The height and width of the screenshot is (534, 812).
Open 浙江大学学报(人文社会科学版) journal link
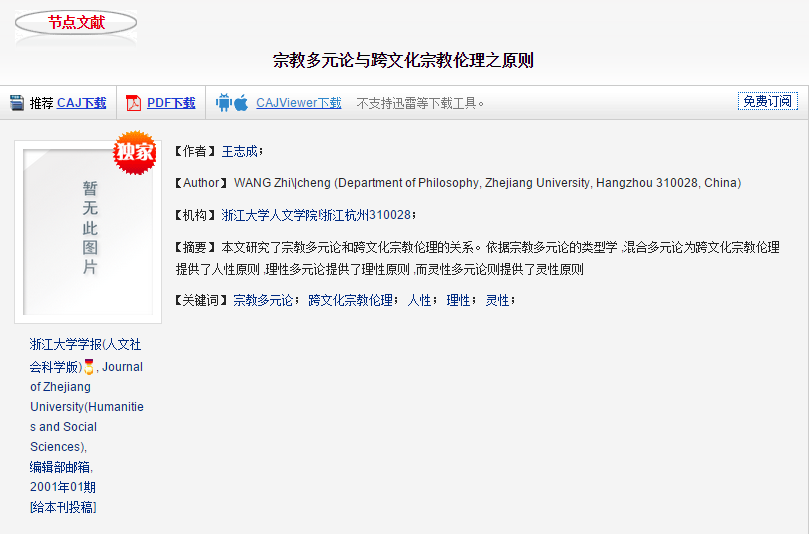[85, 355]
